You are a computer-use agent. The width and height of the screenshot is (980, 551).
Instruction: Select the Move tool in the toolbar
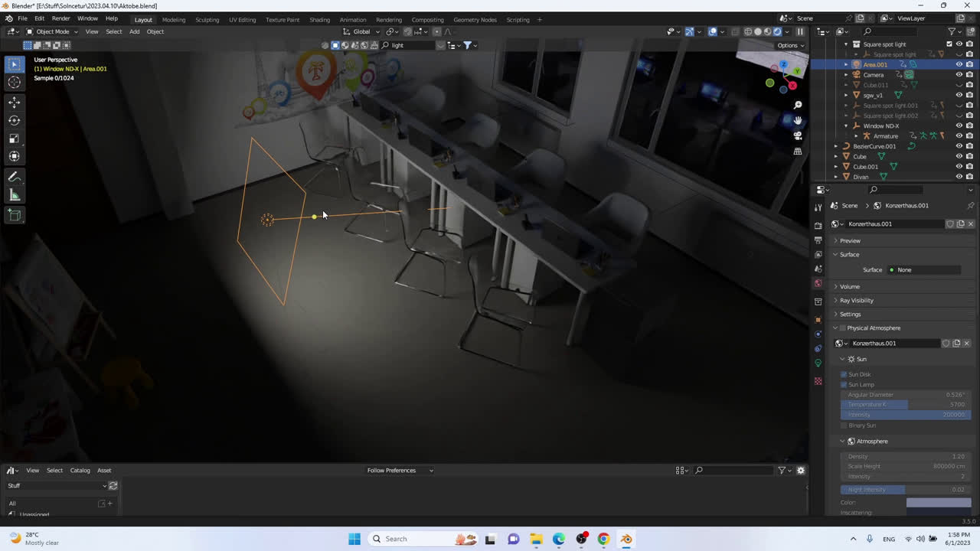14,102
